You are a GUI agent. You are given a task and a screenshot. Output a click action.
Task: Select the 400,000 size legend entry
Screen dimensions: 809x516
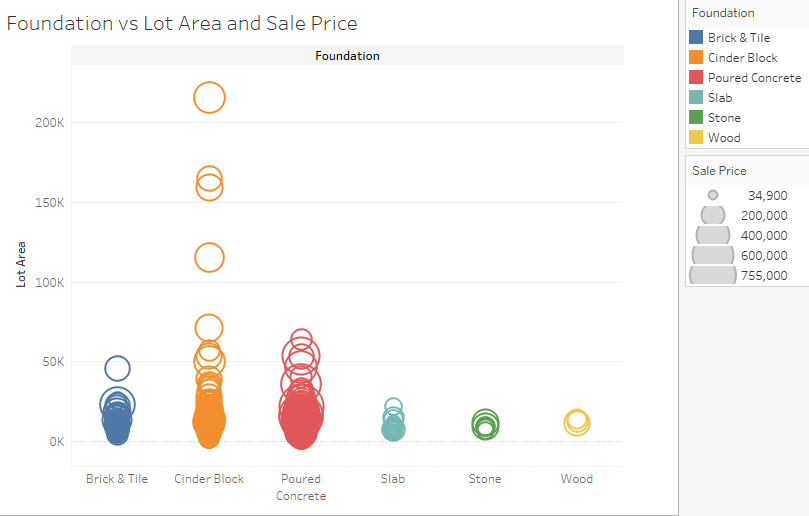(x=741, y=235)
